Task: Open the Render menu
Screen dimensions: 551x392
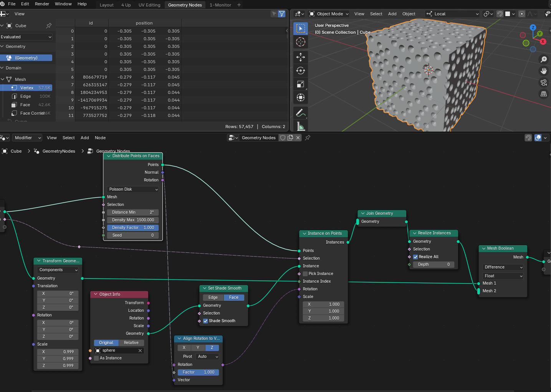Action: [x=42, y=4]
